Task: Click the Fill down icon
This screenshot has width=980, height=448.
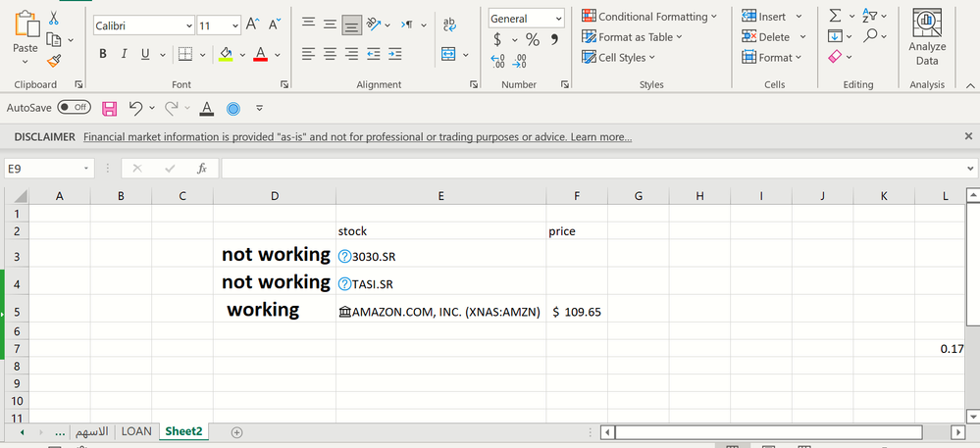Action: [835, 36]
